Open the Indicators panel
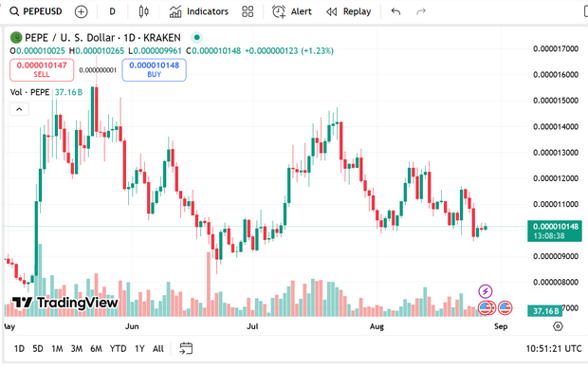Image resolution: width=588 pixels, height=370 pixels. [x=199, y=11]
